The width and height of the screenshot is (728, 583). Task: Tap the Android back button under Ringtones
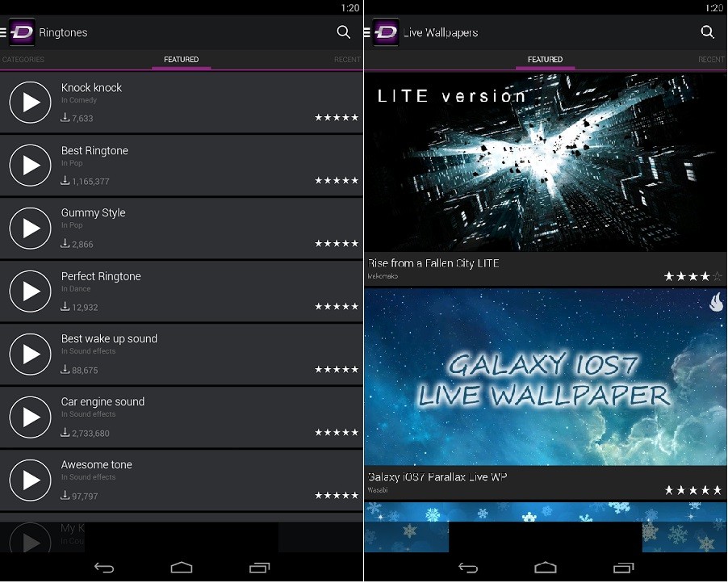(x=104, y=568)
